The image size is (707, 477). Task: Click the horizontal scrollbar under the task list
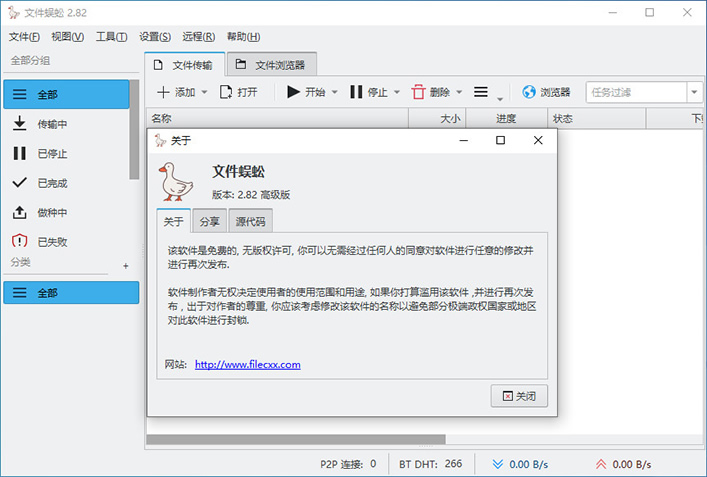[x=296, y=439]
